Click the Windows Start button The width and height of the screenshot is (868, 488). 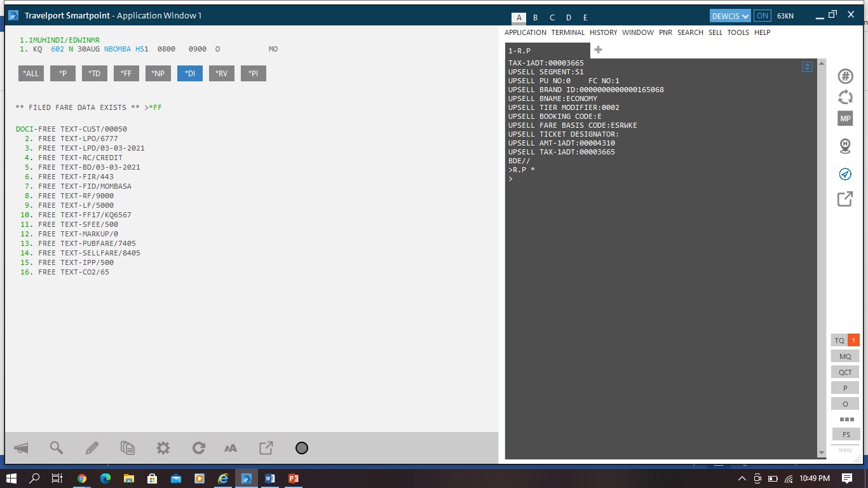tap(11, 478)
